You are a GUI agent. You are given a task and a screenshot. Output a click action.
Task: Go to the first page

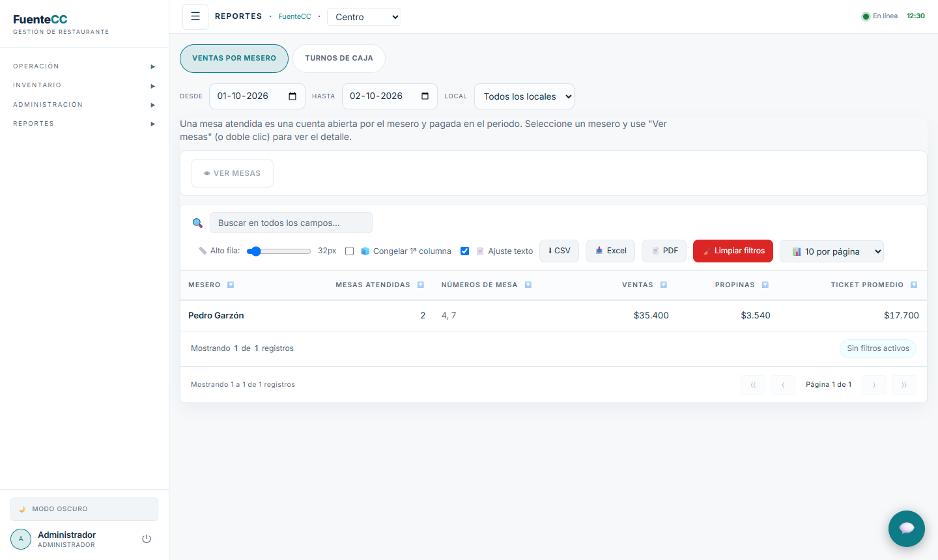[753, 385]
